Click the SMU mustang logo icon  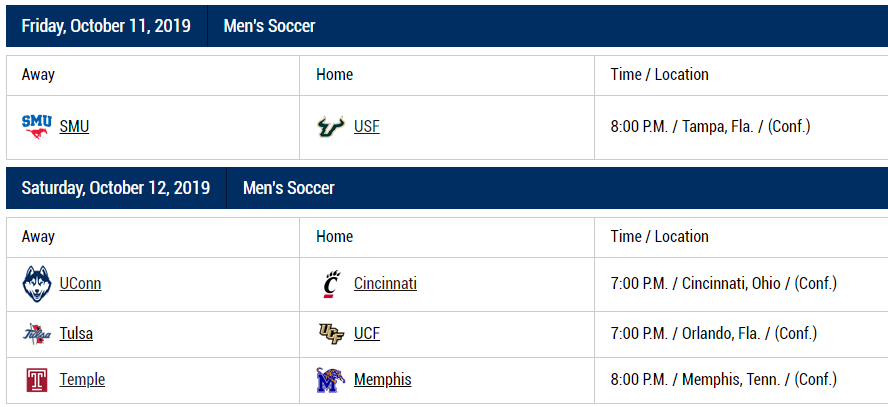37,127
